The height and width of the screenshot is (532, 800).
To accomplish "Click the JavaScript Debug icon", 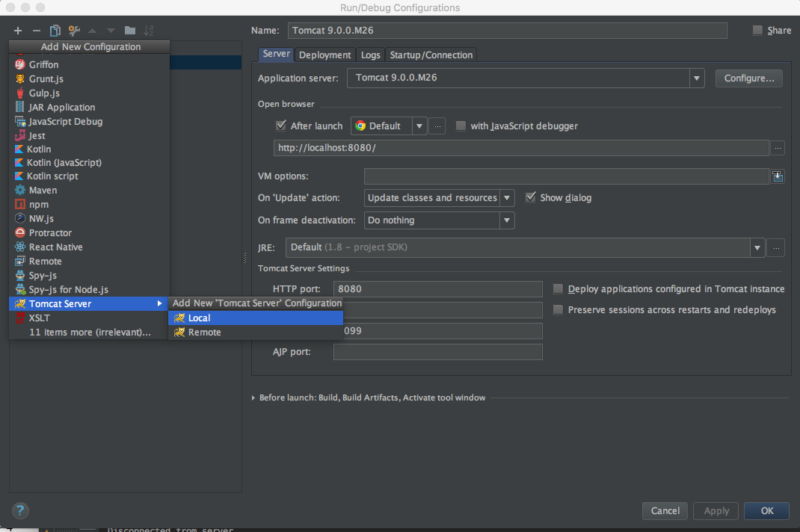I will pos(20,121).
